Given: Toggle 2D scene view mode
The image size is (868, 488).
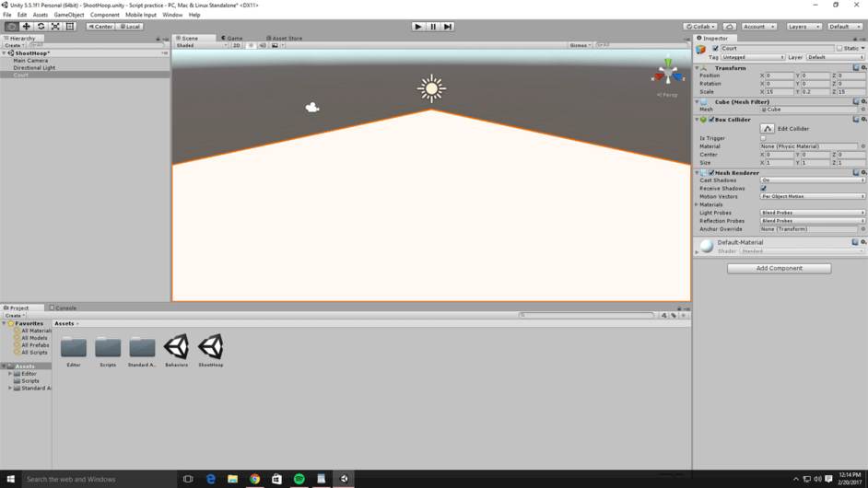Looking at the screenshot, I should tap(237, 45).
